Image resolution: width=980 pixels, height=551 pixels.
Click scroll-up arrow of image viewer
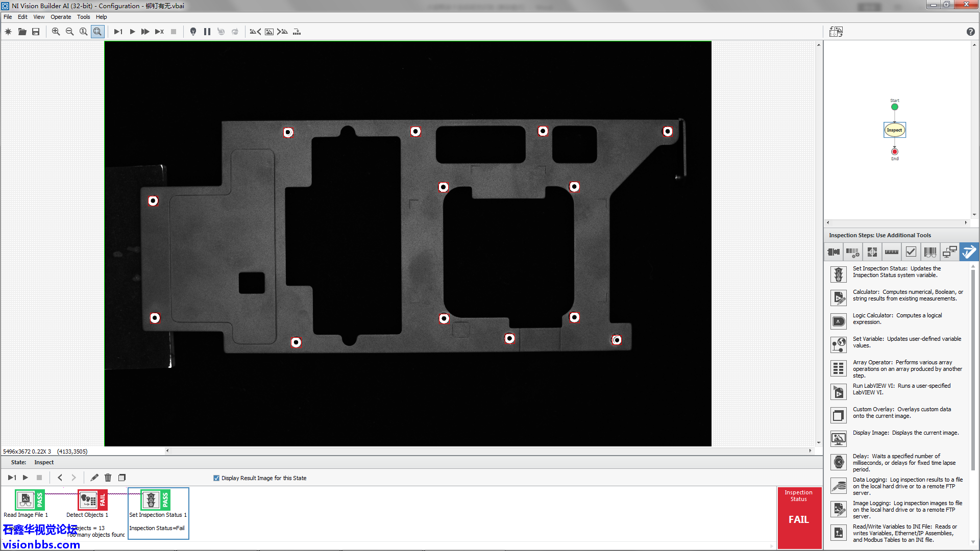click(819, 45)
